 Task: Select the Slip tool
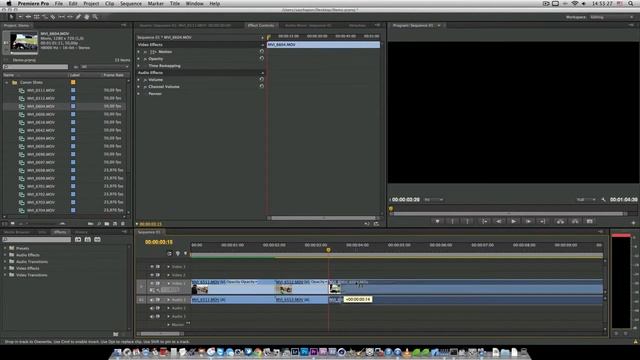tap(62, 17)
